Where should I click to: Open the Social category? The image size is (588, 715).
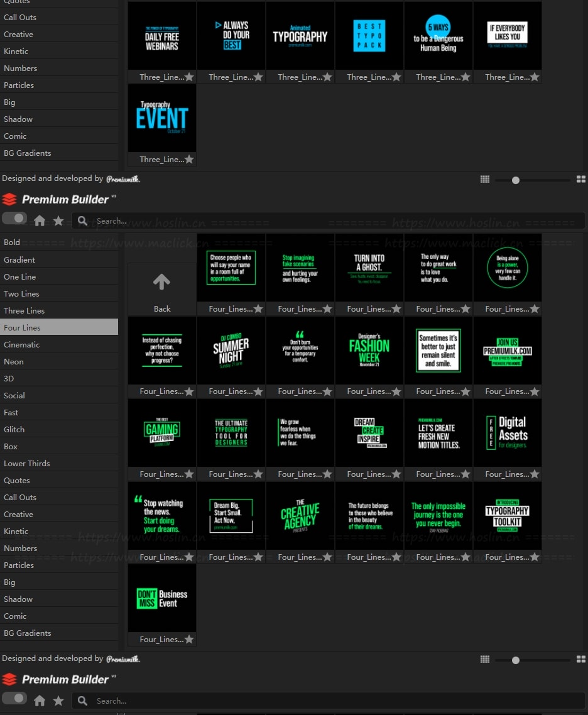pos(59,396)
